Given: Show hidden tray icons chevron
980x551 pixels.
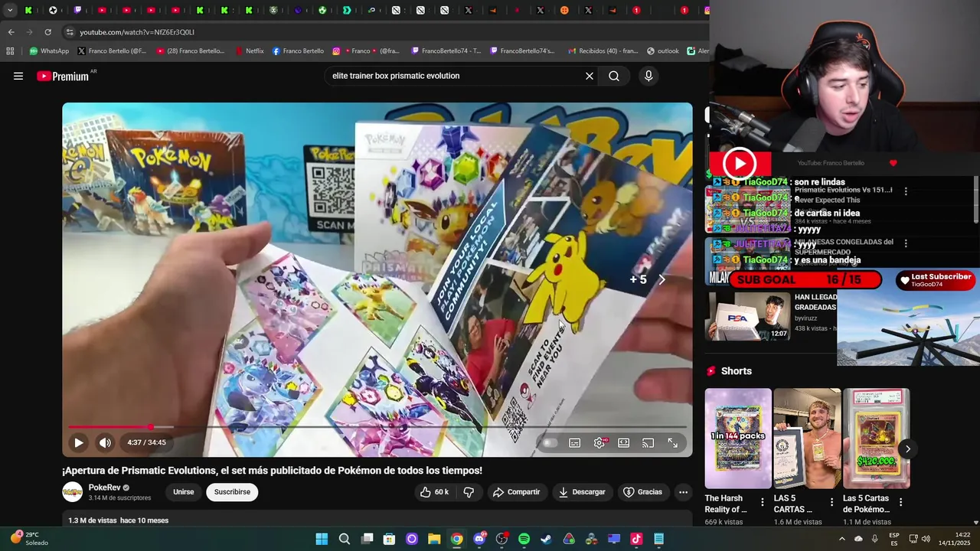Looking at the screenshot, I should tap(842, 539).
